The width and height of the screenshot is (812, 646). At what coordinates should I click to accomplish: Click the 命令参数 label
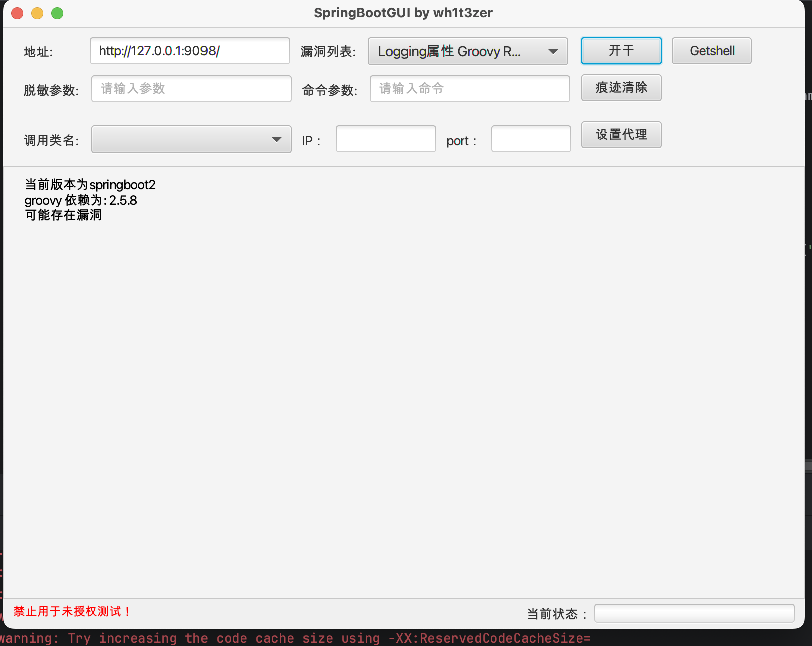330,90
